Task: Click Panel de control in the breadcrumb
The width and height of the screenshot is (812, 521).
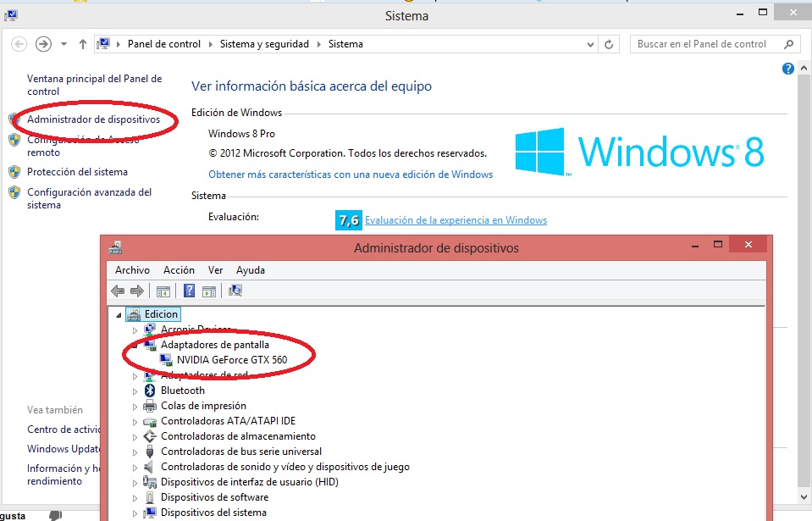Action: pyautogui.click(x=164, y=44)
